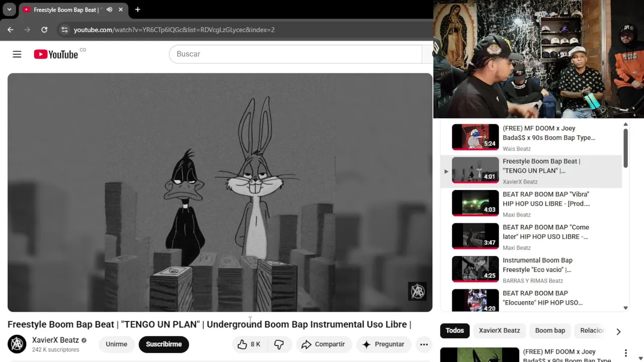Like the video with thumbs up icon
The width and height of the screenshot is (644, 362).
(249, 344)
